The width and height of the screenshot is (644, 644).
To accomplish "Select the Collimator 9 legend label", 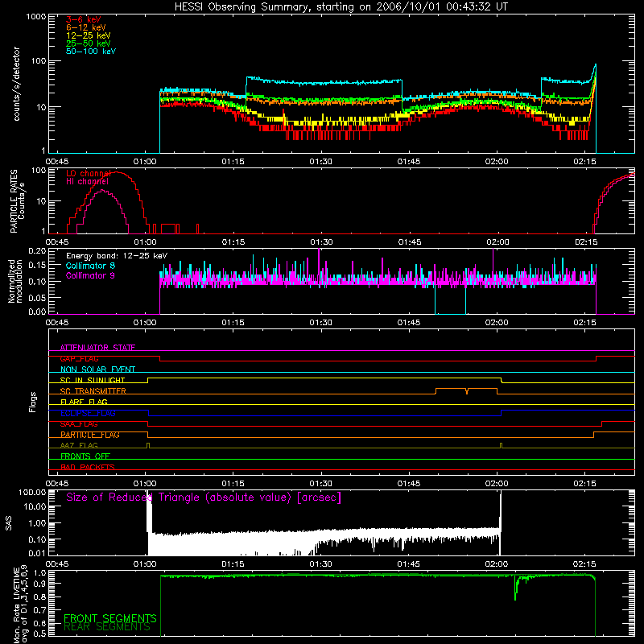I will [90, 275].
